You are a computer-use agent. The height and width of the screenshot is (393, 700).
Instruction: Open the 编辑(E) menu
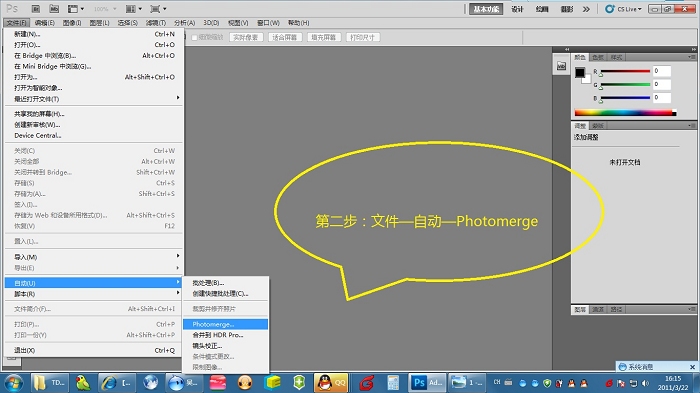click(44, 23)
